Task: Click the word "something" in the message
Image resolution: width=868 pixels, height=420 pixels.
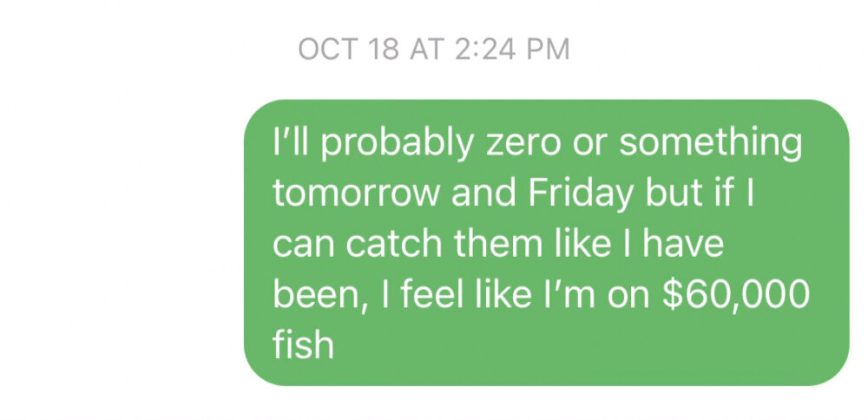Action: tap(710, 143)
